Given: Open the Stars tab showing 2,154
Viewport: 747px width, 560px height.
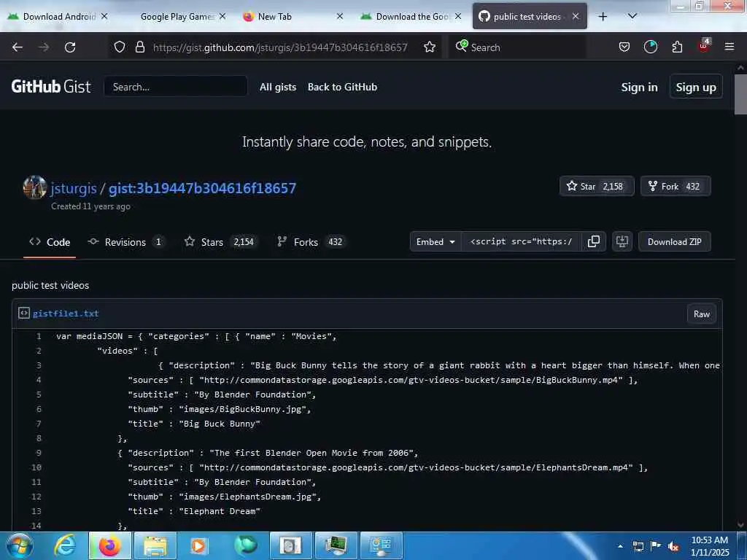Looking at the screenshot, I should tap(222, 242).
